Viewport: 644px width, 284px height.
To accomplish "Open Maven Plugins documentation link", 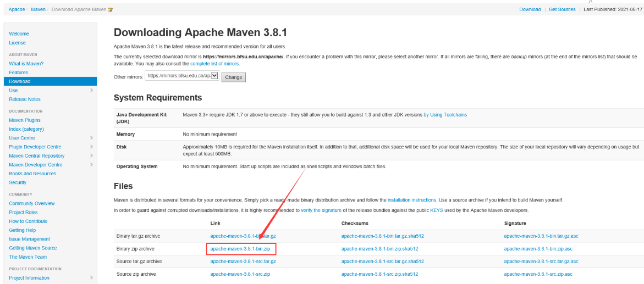I will (x=25, y=120).
